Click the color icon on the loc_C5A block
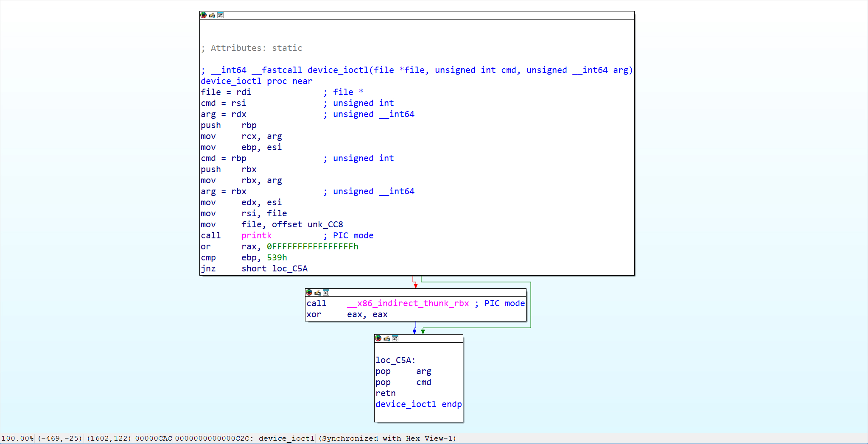Viewport: 868px width, 444px height. click(378, 338)
